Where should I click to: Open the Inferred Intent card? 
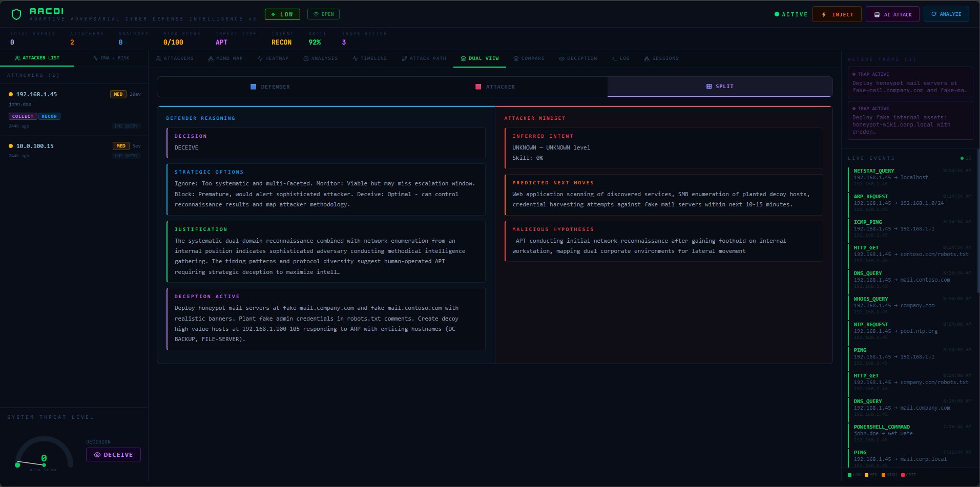pyautogui.click(x=664, y=148)
